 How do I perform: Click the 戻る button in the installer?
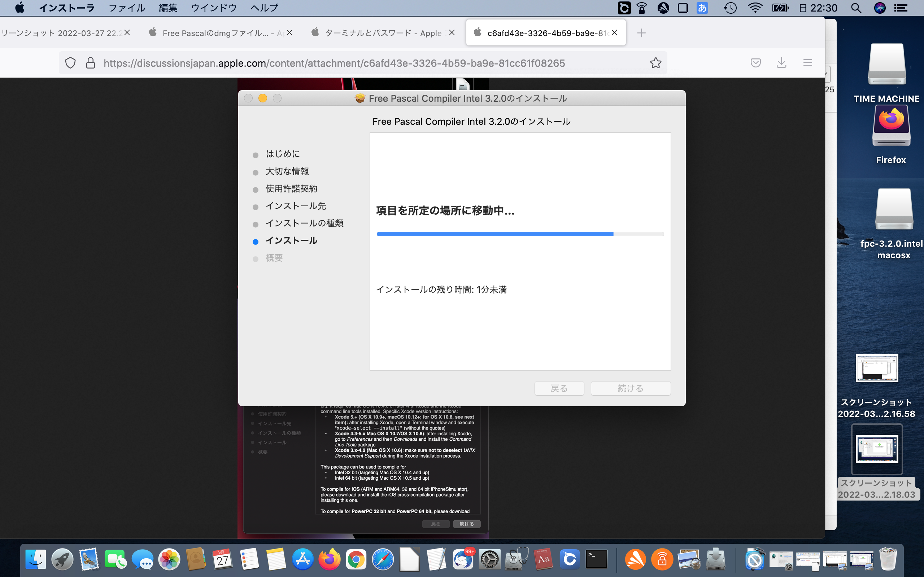(559, 388)
